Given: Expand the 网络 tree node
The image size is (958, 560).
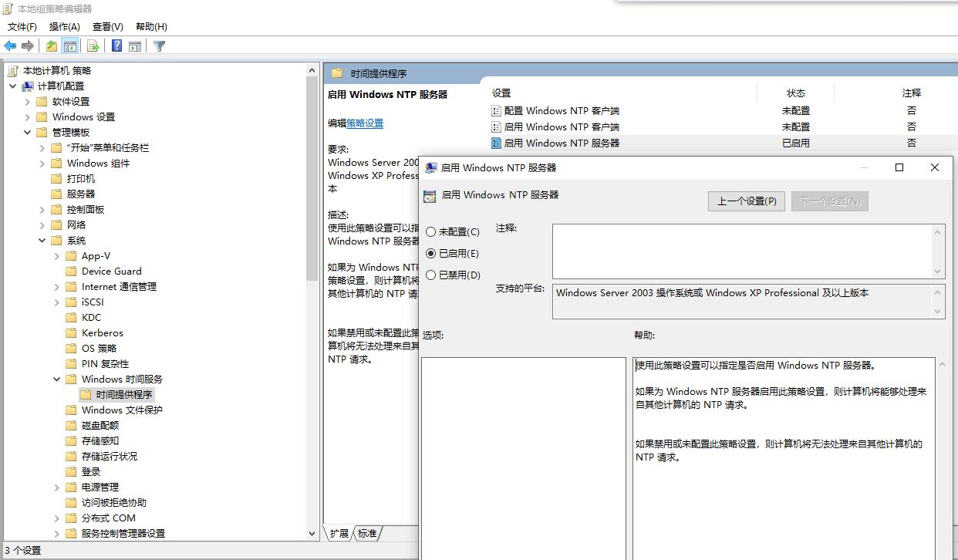Looking at the screenshot, I should coord(42,224).
